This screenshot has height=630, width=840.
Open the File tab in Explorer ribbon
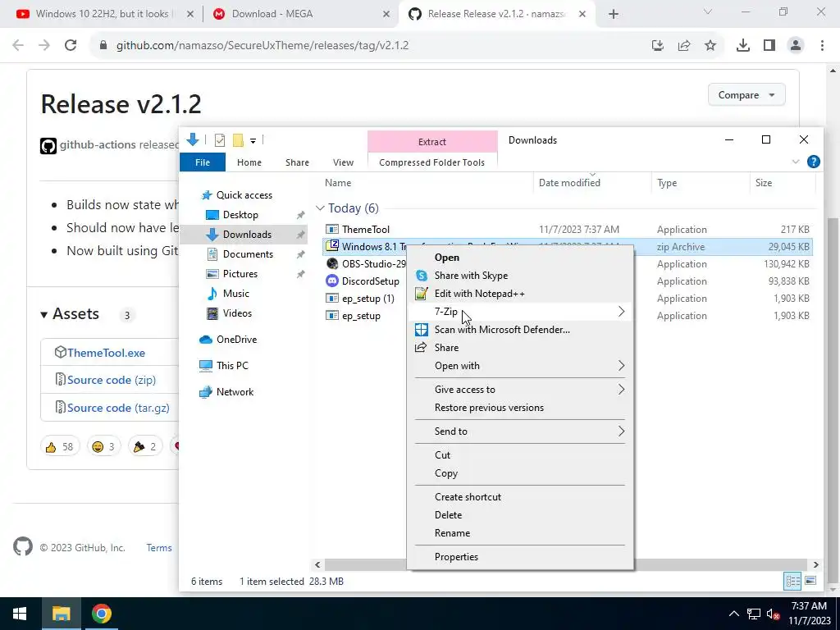tap(203, 162)
